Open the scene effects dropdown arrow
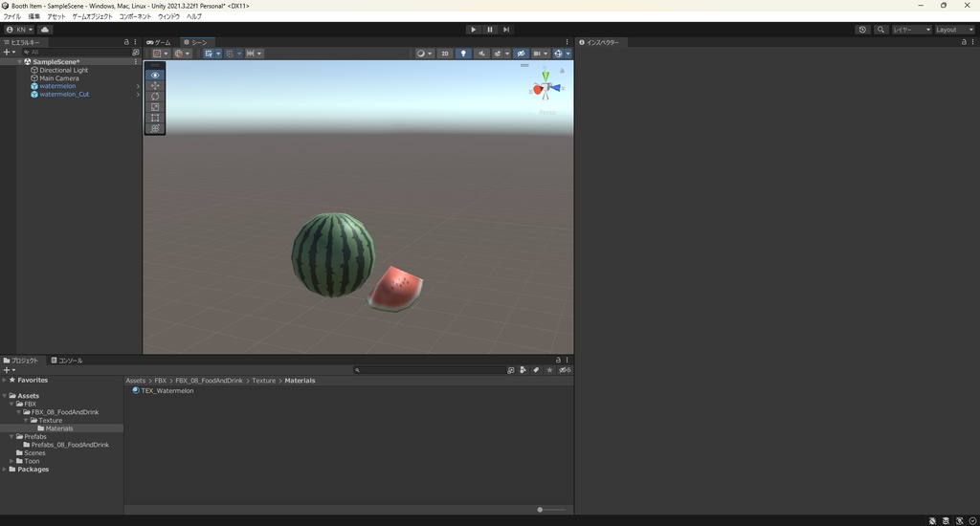The height and width of the screenshot is (526, 980). coord(507,54)
